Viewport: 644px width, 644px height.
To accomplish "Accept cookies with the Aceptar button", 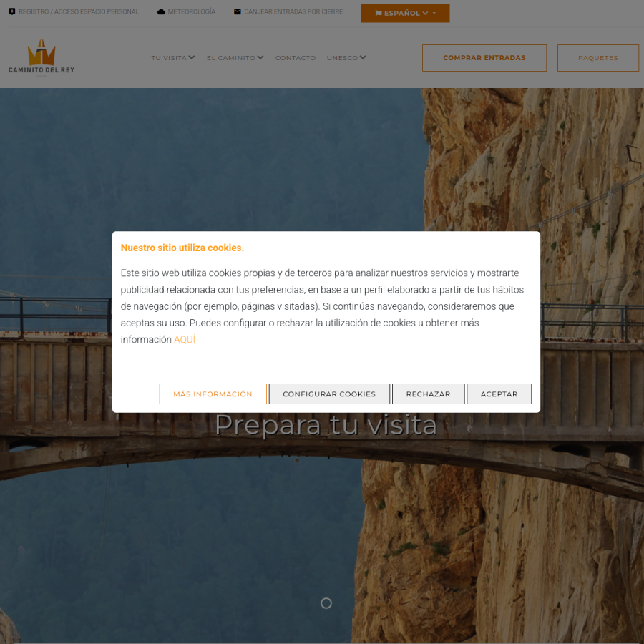I will coord(499,394).
